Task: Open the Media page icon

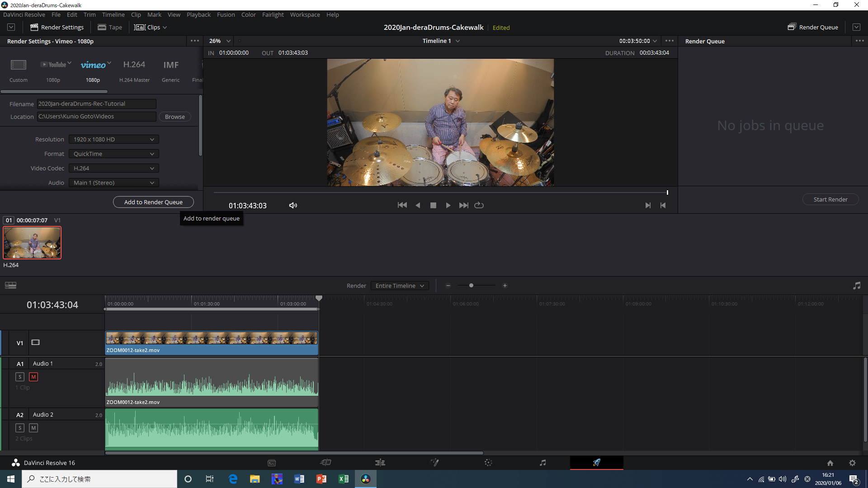Action: coord(272,463)
